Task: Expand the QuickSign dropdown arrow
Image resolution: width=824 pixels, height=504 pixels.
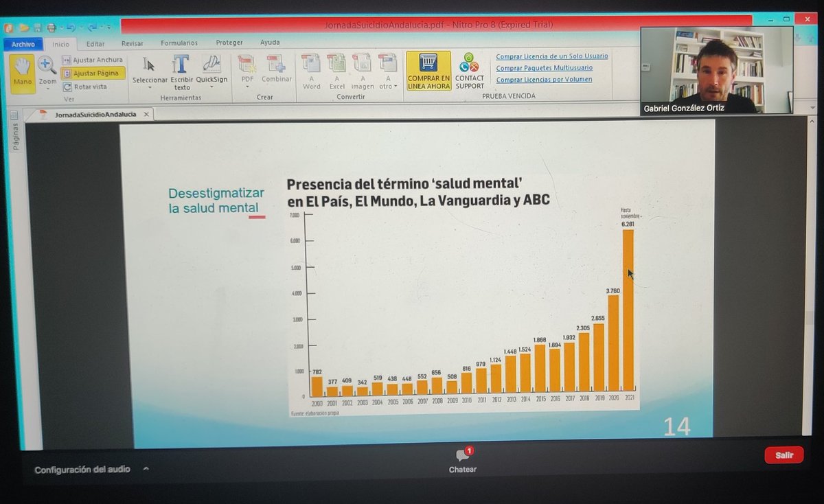Action: pos(211,88)
